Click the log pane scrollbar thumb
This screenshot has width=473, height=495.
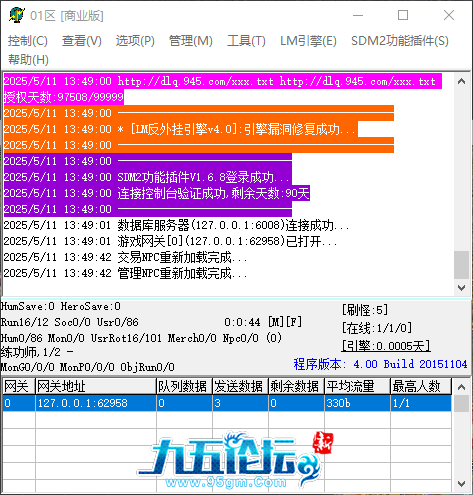pos(462,265)
